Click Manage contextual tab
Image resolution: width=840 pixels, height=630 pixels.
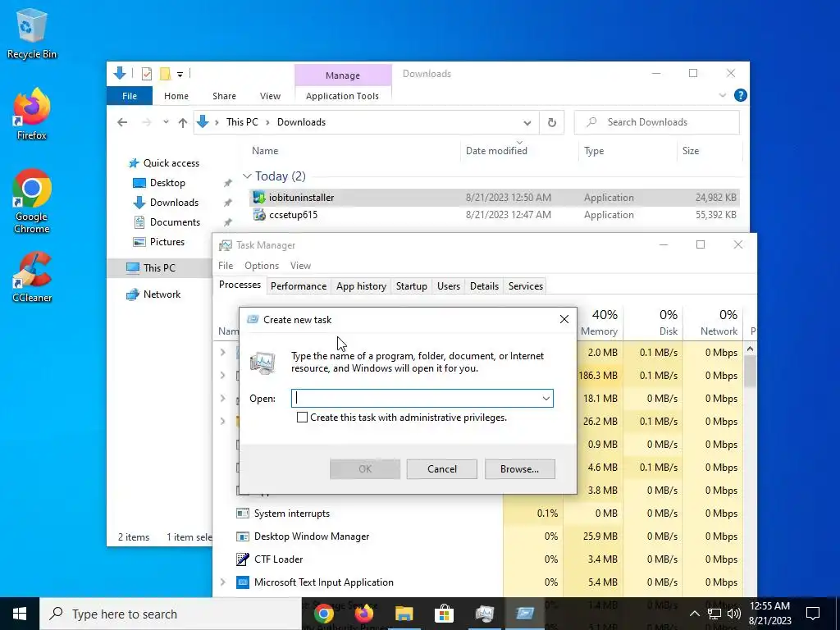(x=343, y=75)
